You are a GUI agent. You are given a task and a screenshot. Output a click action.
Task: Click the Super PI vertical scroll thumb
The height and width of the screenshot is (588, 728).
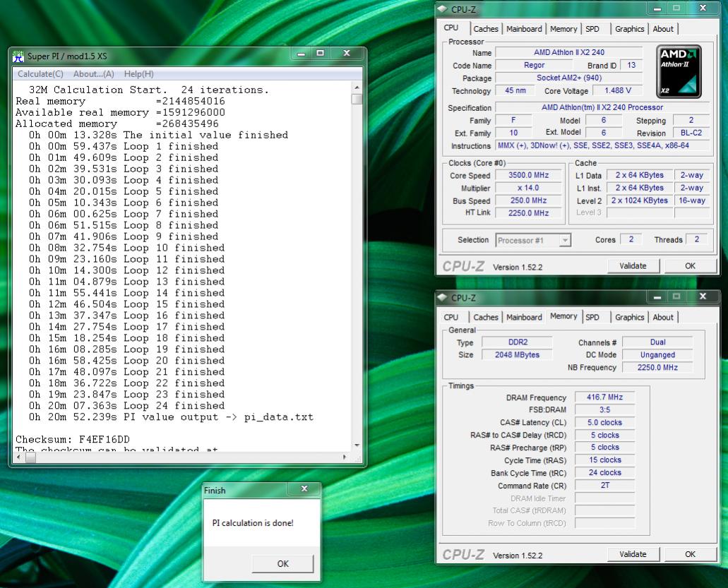[357, 100]
